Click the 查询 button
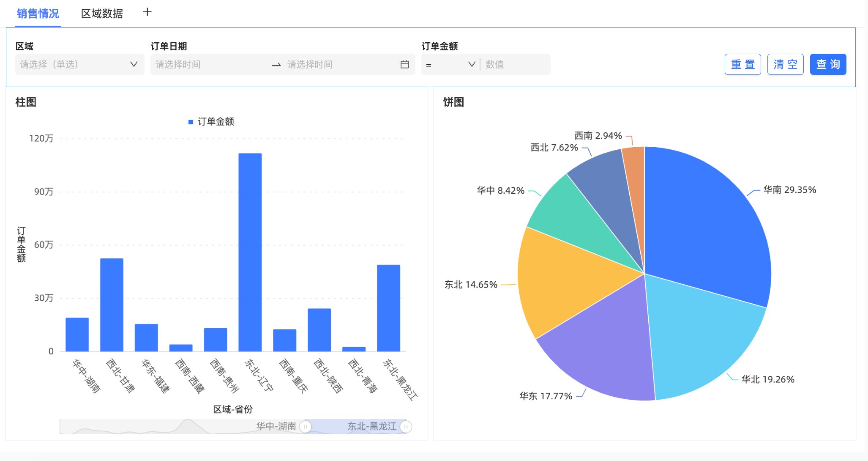The height and width of the screenshot is (461, 868). tap(828, 64)
